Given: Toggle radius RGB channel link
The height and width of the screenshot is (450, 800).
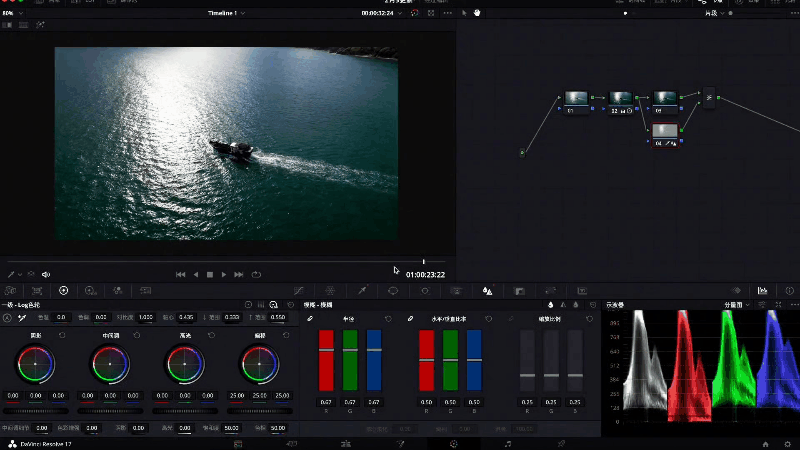Looking at the screenshot, I should tap(310, 319).
